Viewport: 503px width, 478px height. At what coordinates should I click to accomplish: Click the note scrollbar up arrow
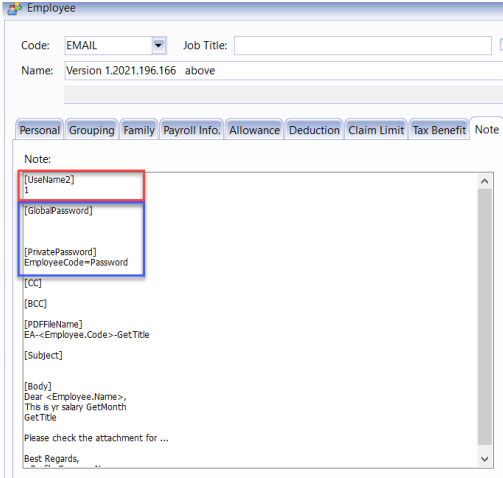[485, 181]
